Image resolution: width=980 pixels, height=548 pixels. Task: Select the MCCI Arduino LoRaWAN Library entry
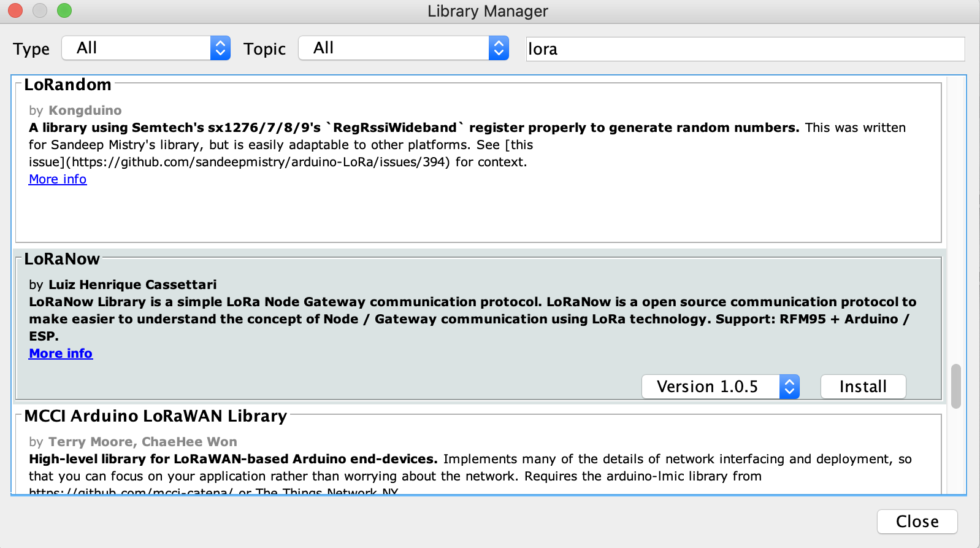coord(478,454)
